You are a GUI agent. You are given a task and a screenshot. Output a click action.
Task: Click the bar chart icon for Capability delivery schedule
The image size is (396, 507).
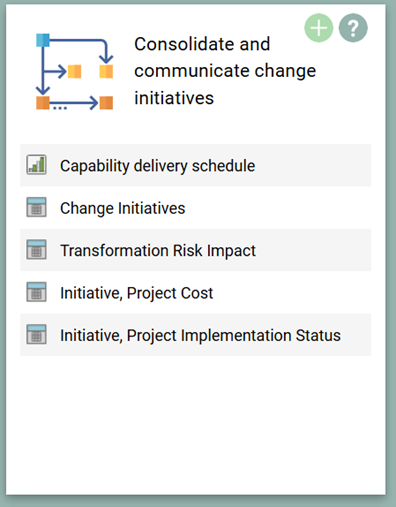pos(36,165)
